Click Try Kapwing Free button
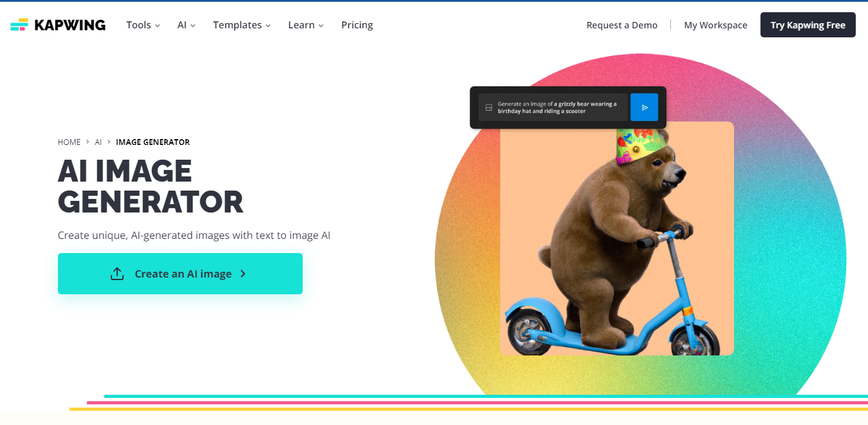Viewport: 868px width, 425px height. pos(808,25)
